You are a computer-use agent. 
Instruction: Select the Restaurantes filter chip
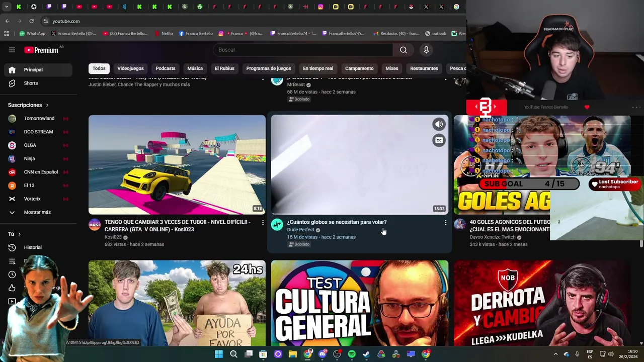click(424, 68)
